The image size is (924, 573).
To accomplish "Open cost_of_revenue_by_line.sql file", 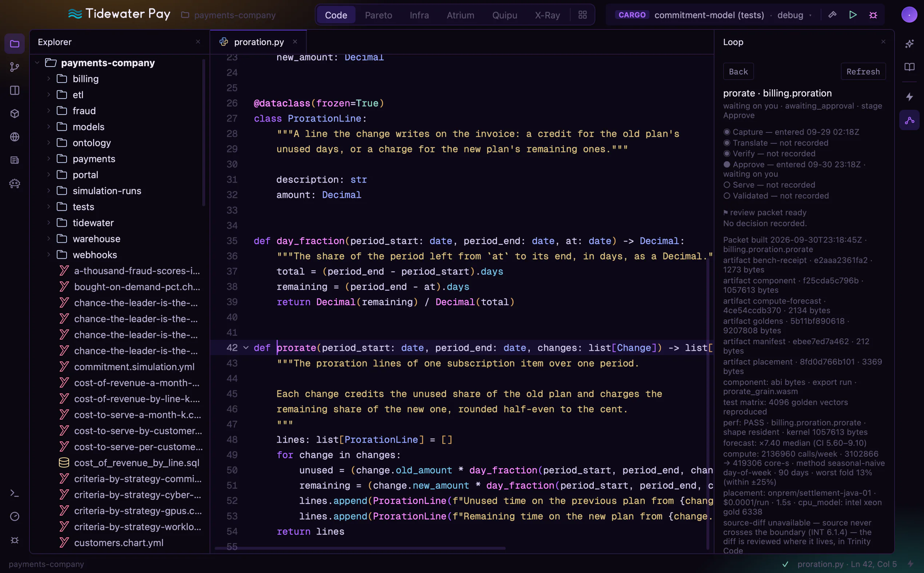I will point(129,463).
